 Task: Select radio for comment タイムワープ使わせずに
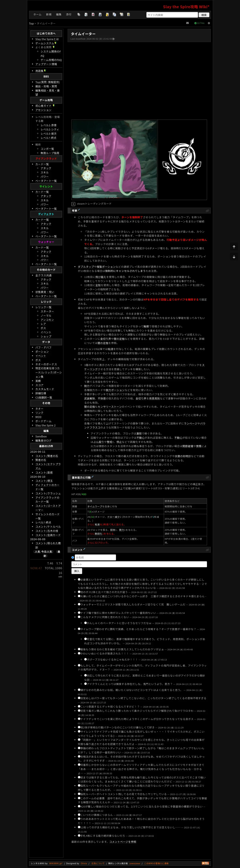click(x=79, y=629)
